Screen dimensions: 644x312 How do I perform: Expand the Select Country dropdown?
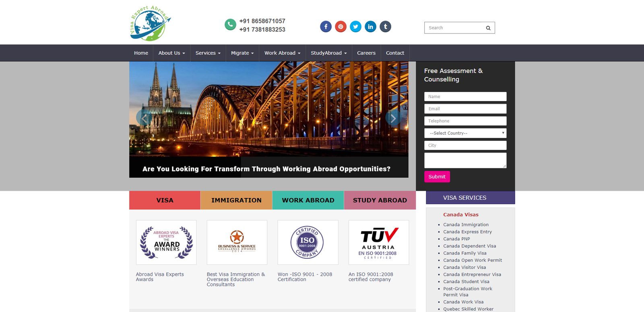point(465,133)
